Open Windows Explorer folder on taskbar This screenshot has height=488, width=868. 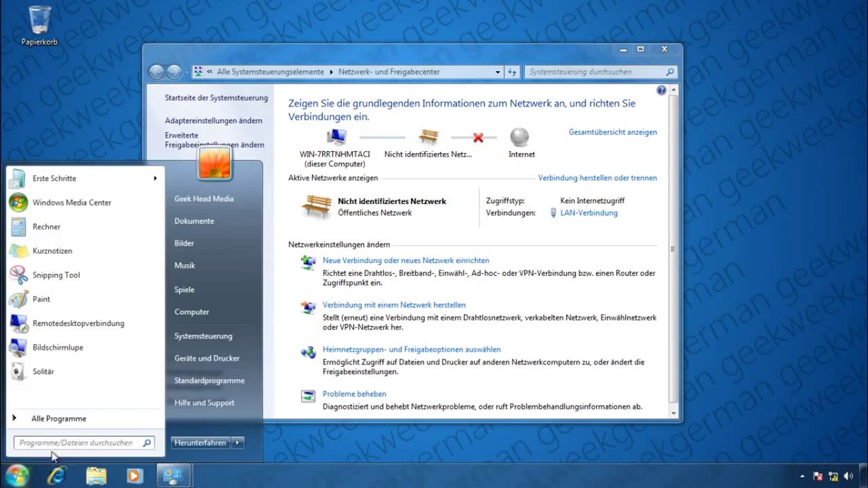[96, 476]
